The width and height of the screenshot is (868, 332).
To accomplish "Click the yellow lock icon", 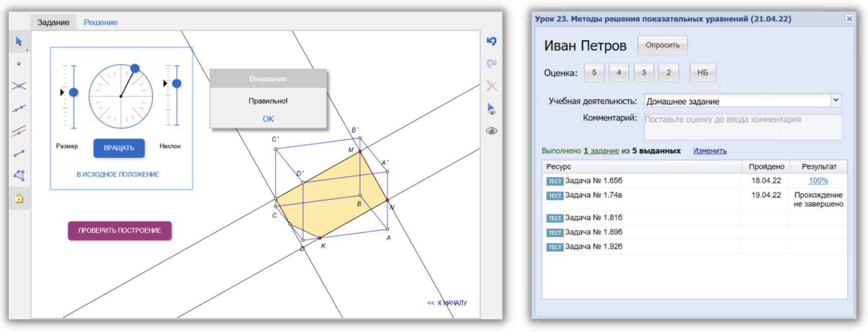I will [19, 198].
